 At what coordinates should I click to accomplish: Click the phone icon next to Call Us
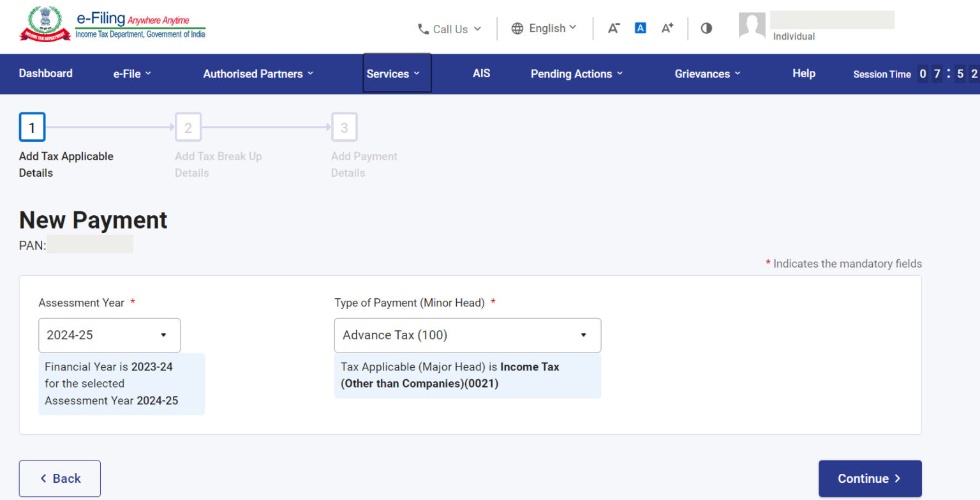pyautogui.click(x=422, y=28)
